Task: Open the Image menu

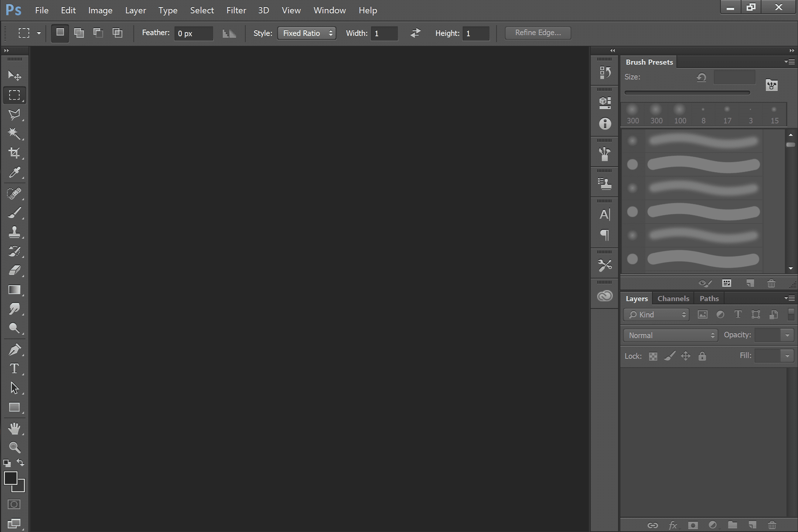Action: tap(100, 10)
